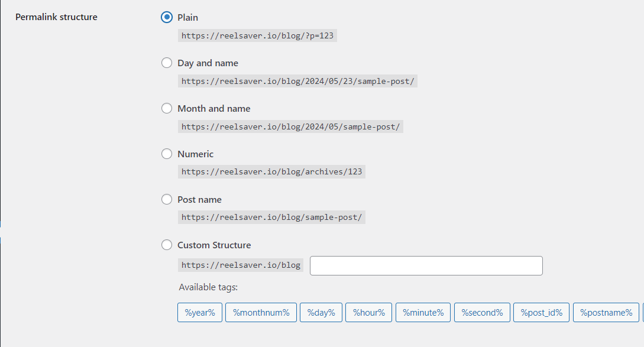Click the %postname% tag button
The width and height of the screenshot is (644, 347).
606,313
